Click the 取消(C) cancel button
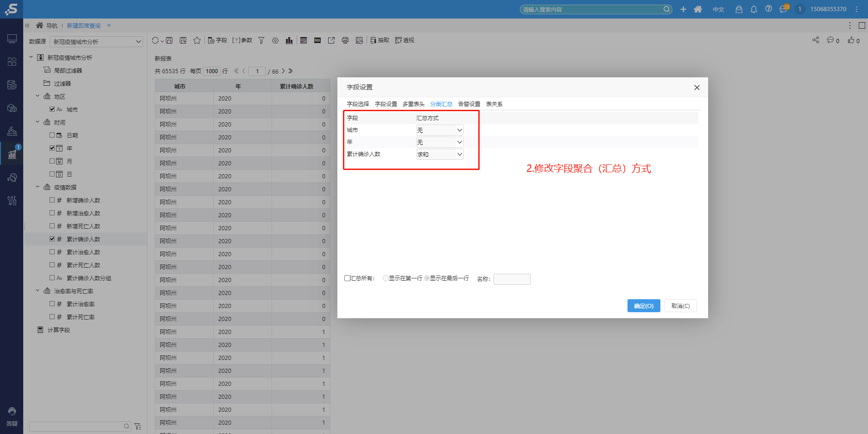The height and width of the screenshot is (434, 868). (x=680, y=306)
